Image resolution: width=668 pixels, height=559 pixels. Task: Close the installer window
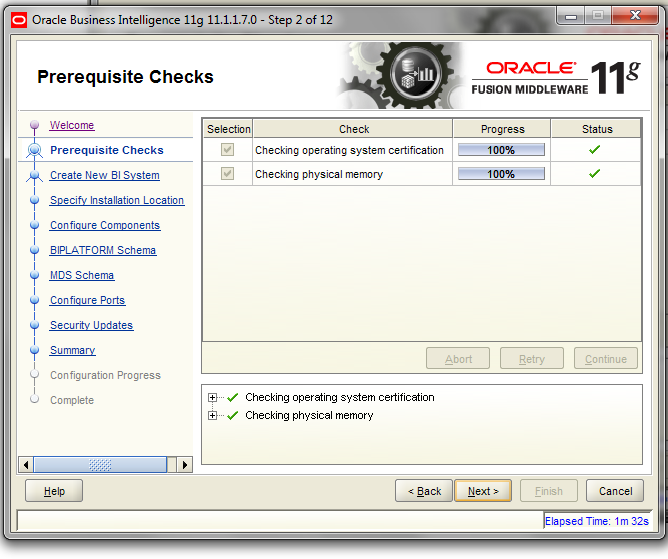click(635, 16)
